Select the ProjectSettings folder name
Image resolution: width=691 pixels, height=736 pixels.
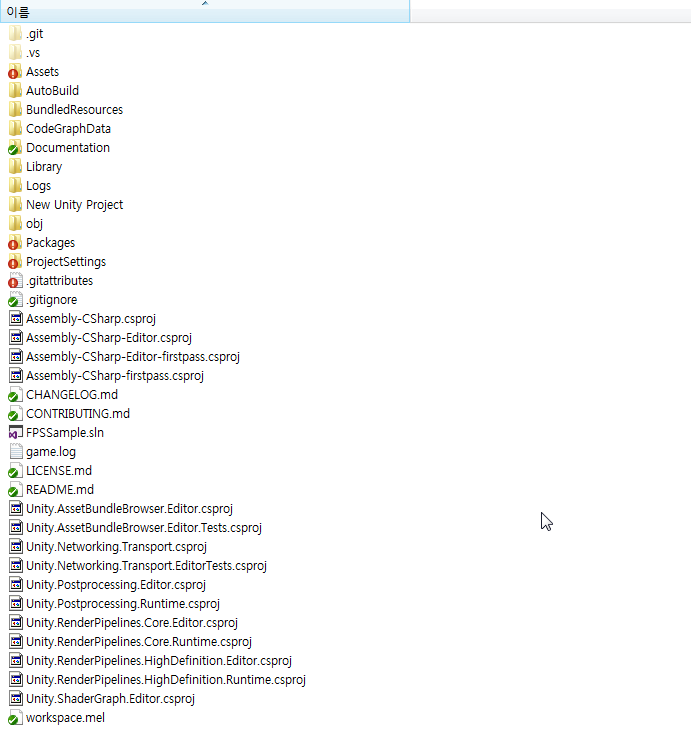(66, 262)
